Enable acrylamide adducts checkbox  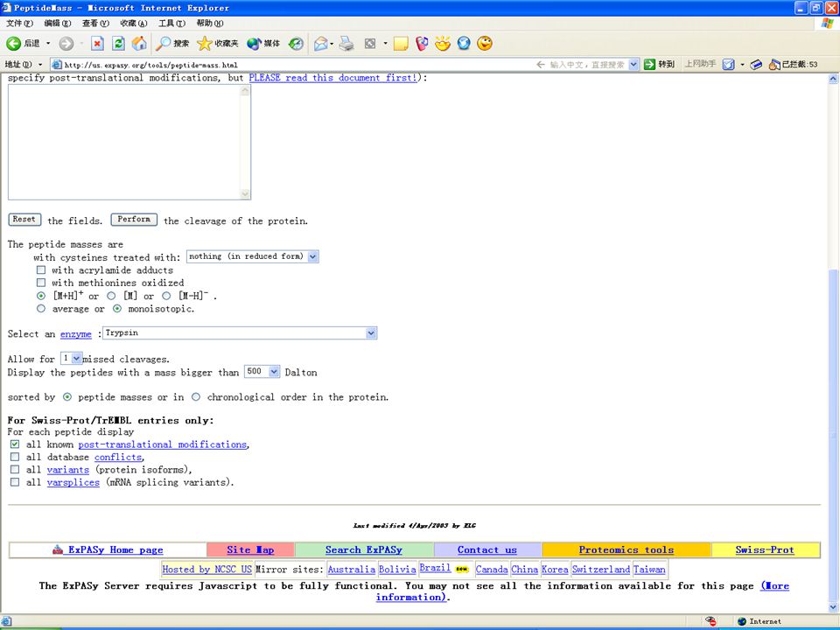pyautogui.click(x=41, y=270)
